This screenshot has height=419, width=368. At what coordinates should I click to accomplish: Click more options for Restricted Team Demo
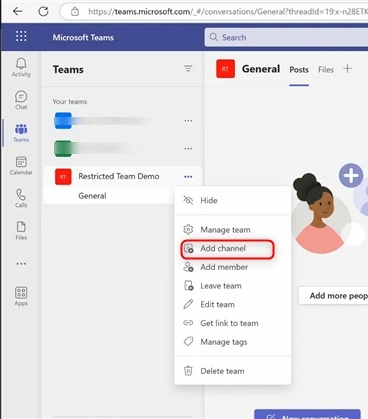(x=188, y=177)
